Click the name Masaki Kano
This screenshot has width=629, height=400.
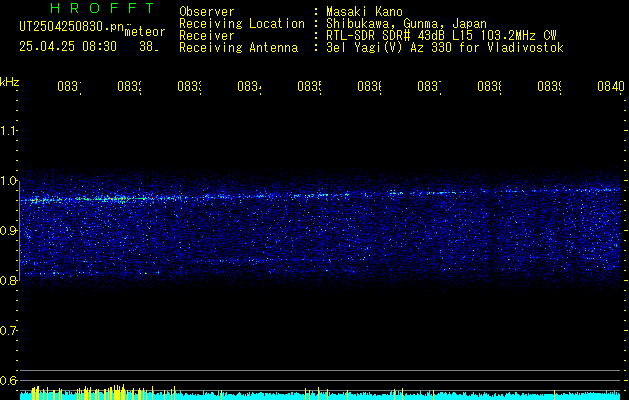(x=364, y=12)
